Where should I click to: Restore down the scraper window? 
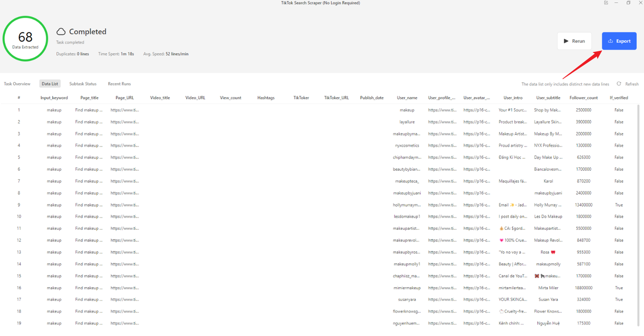click(628, 3)
